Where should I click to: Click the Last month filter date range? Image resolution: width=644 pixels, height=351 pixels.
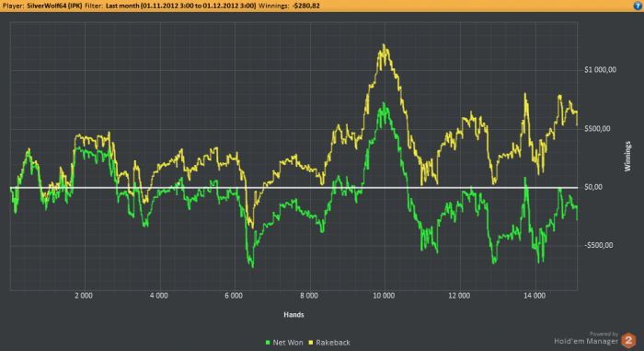coord(180,6)
